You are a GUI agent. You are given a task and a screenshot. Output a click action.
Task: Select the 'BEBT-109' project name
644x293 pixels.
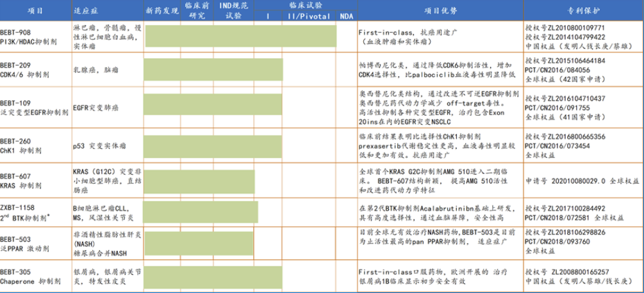(15, 103)
